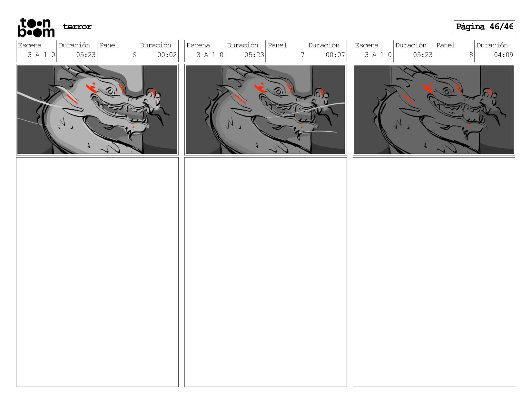The image size is (532, 411).
Task: Click the panel number 6 cell
Action: 118,51
